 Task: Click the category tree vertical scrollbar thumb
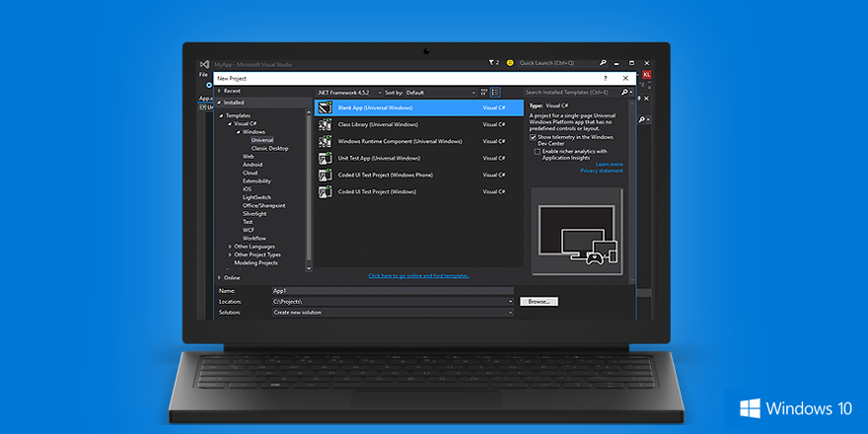tap(309, 188)
